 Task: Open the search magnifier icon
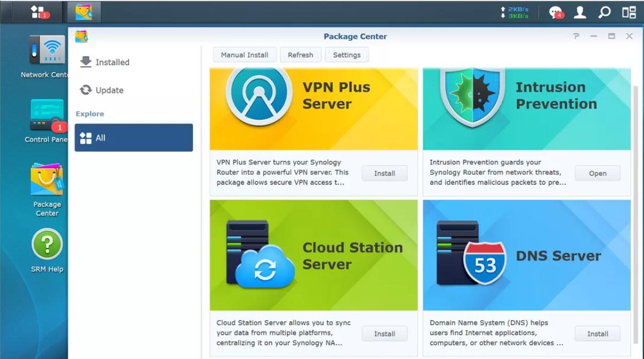pos(604,12)
